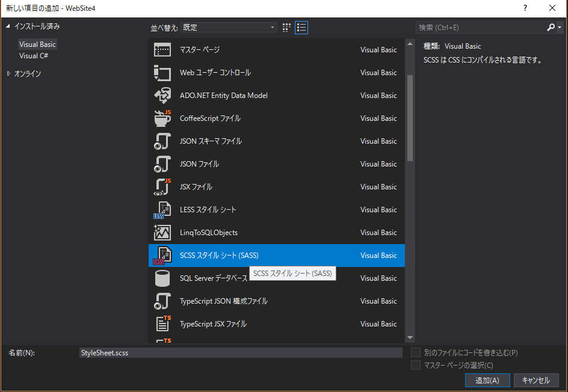
Task: Toggle マスター ページの選択 checkbox
Action: click(x=416, y=366)
